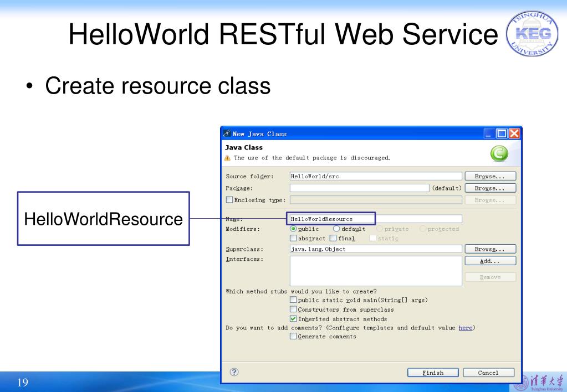This screenshot has width=567, height=392.
Task: Click the empty Package input field
Action: point(360,188)
